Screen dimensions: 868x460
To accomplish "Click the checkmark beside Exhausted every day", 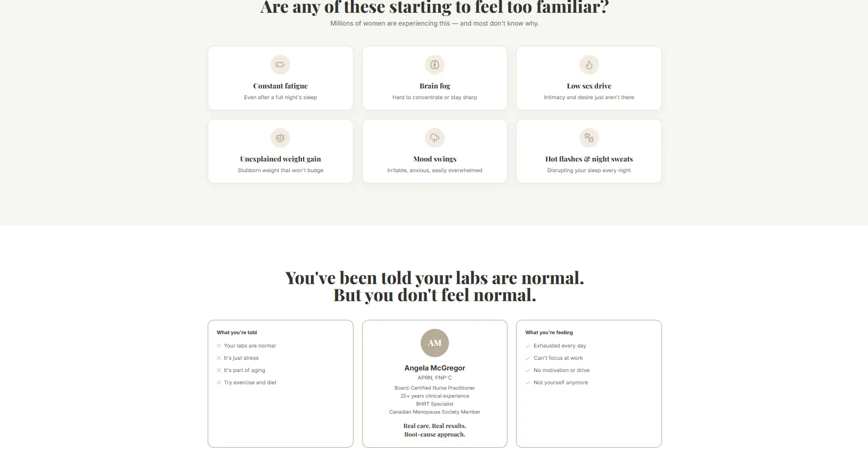I will 528,346.
